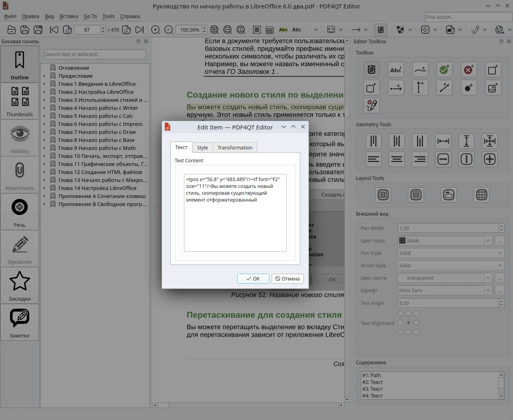Open the Tools menu

pyautogui.click(x=108, y=16)
